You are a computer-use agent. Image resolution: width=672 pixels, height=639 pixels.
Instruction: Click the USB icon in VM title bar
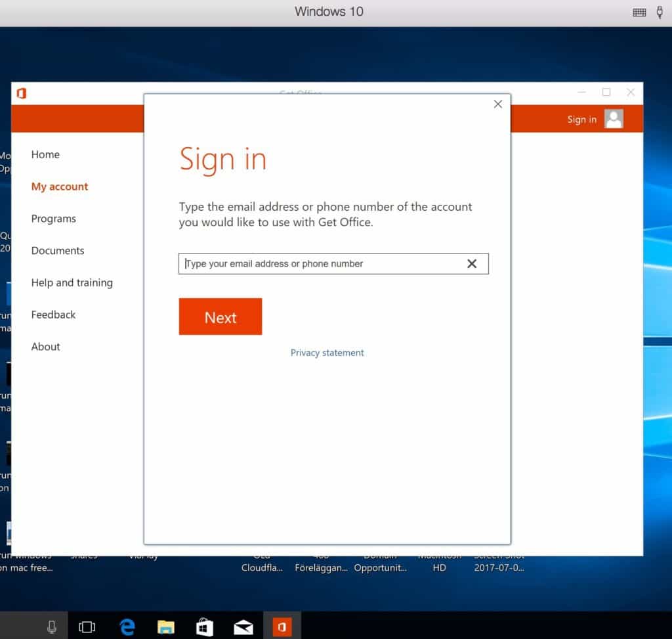660,12
